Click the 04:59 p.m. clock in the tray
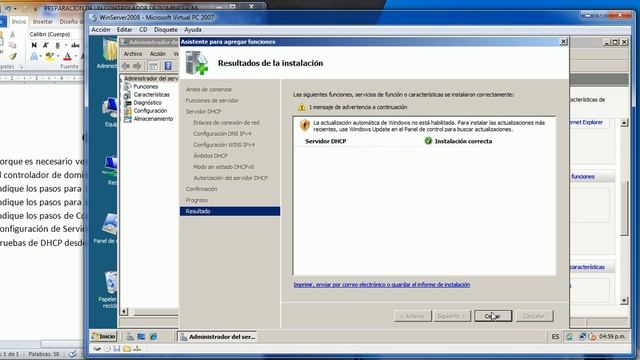The height and width of the screenshot is (360, 640). (x=612, y=337)
